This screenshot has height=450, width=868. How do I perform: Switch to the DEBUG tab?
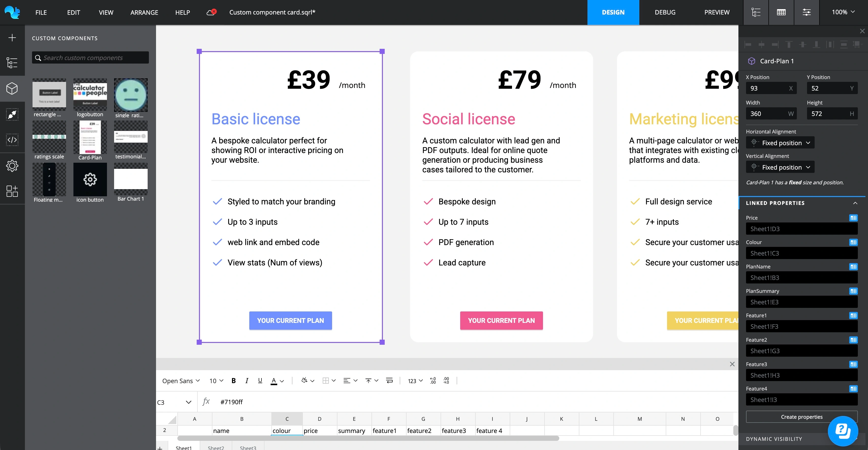point(665,12)
